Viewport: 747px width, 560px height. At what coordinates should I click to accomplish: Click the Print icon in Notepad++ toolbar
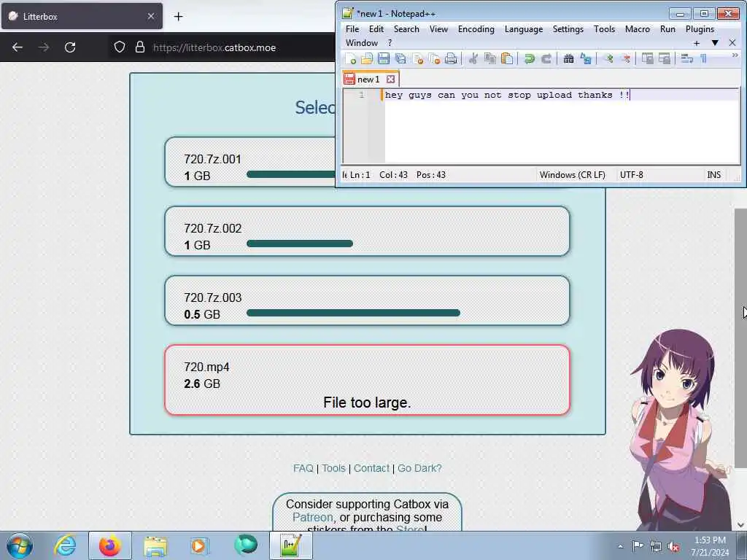(x=451, y=58)
